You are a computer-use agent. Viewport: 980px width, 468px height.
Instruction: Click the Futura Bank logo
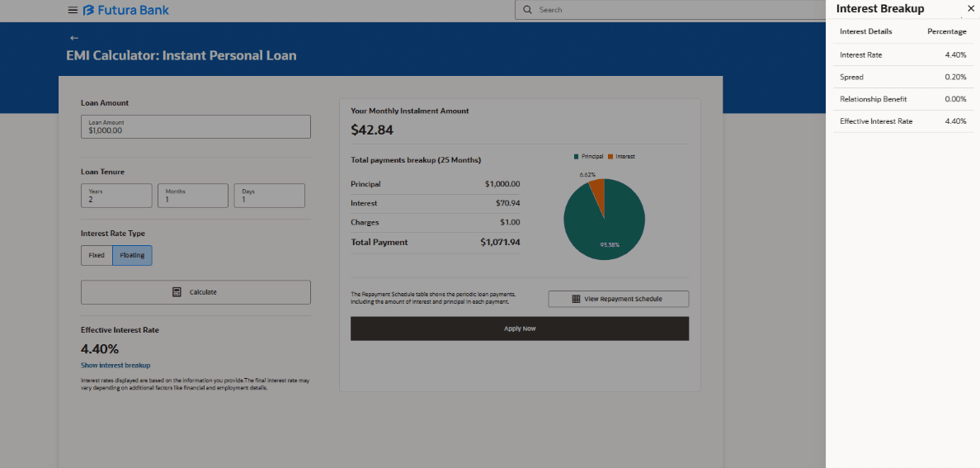125,10
